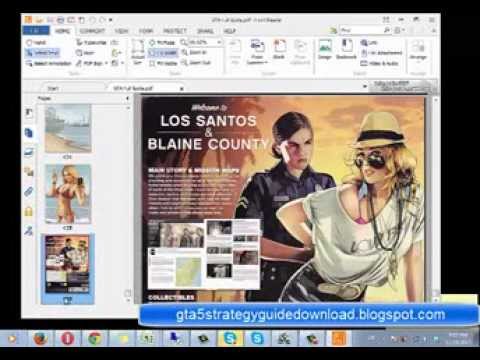The image size is (480, 360).
Task: Select the bikini girl page thumbnail
Action: tap(68, 194)
